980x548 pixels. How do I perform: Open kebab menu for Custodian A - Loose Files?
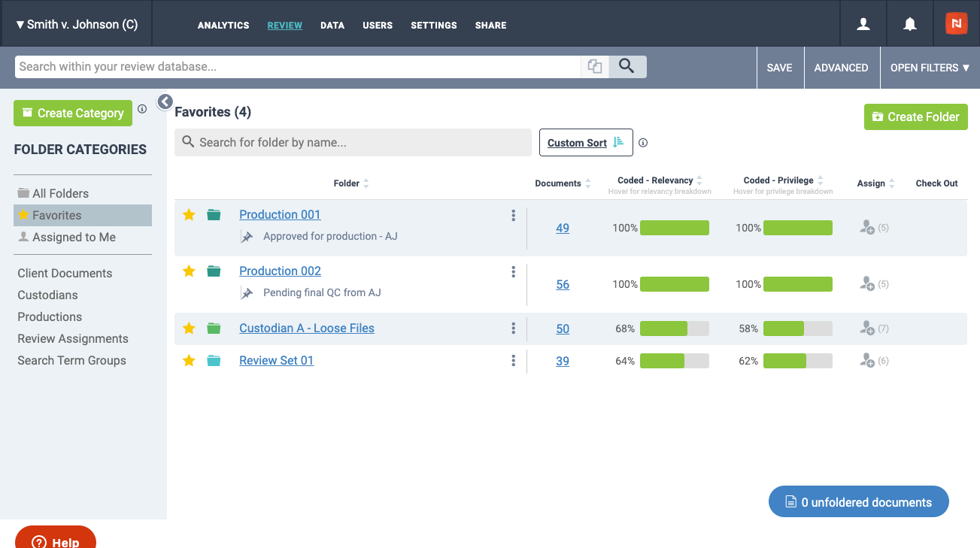[514, 328]
